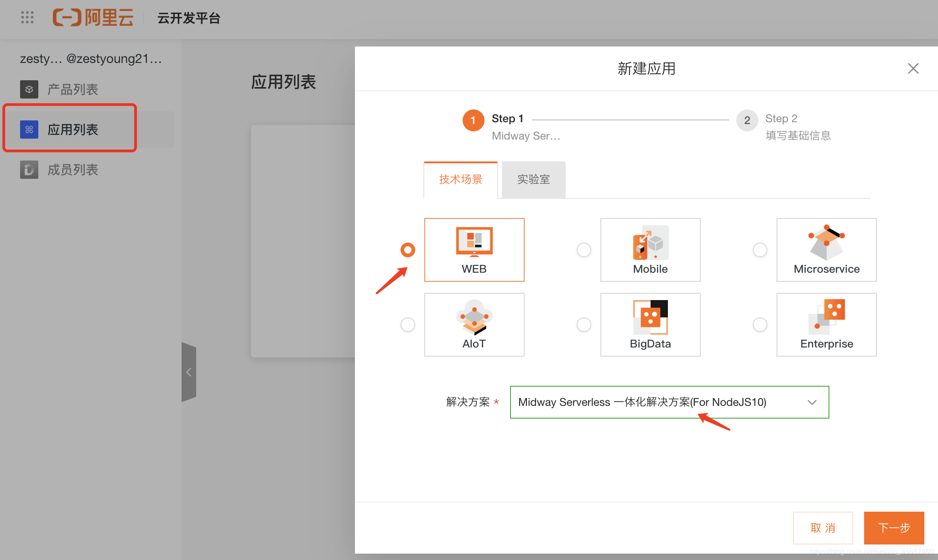Choose the Enterprise radio button
Screen dimensions: 938x560
[x=760, y=325]
